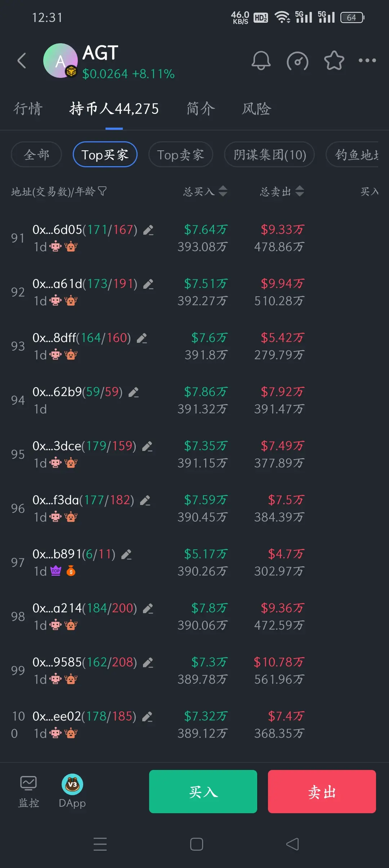Viewport: 389px width, 868px height.
Task: Switch to the 风险 tab
Action: 256,108
